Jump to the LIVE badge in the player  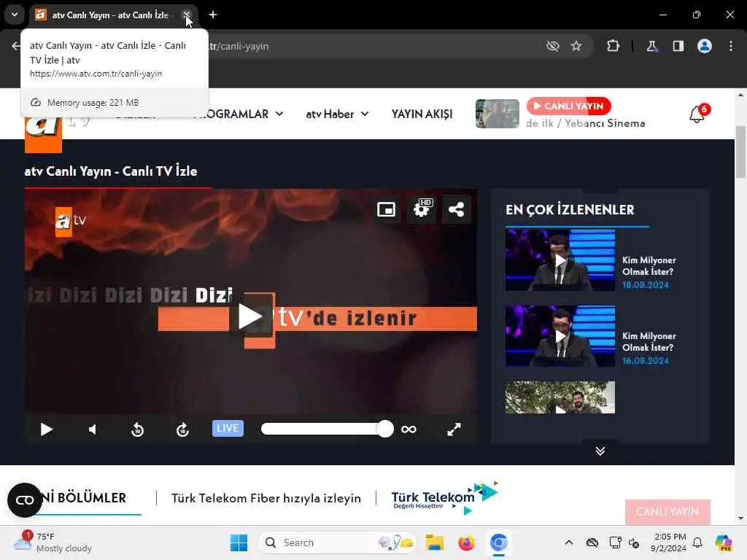click(x=228, y=429)
